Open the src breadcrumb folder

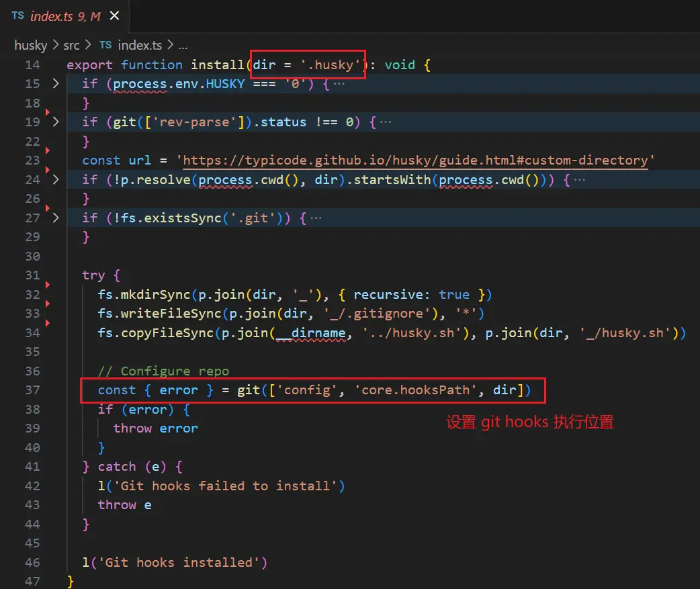(71, 45)
